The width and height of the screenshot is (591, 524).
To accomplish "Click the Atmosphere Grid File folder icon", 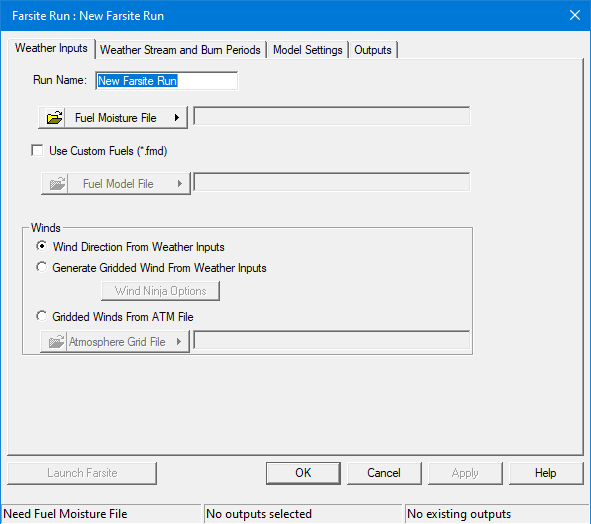I will click(x=56, y=342).
